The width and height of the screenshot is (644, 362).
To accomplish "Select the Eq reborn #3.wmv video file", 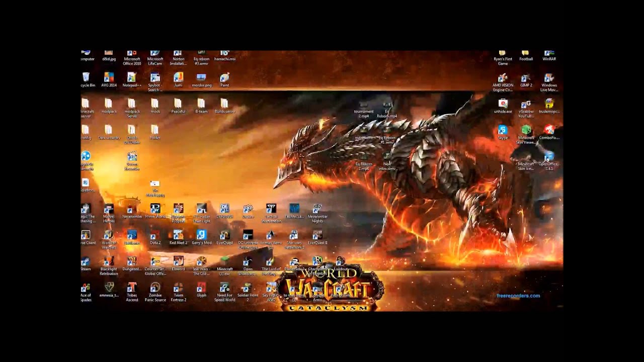I will pyautogui.click(x=201, y=57).
